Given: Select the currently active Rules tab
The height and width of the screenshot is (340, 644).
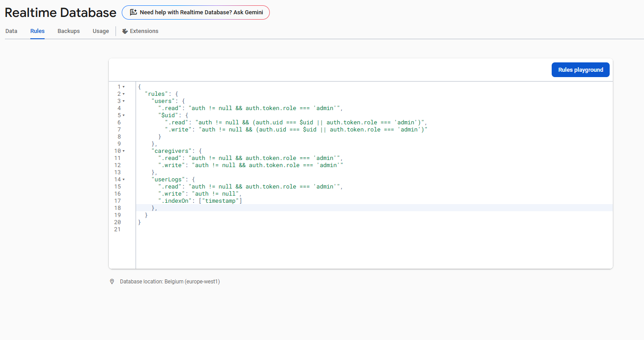Looking at the screenshot, I should pos(37,31).
